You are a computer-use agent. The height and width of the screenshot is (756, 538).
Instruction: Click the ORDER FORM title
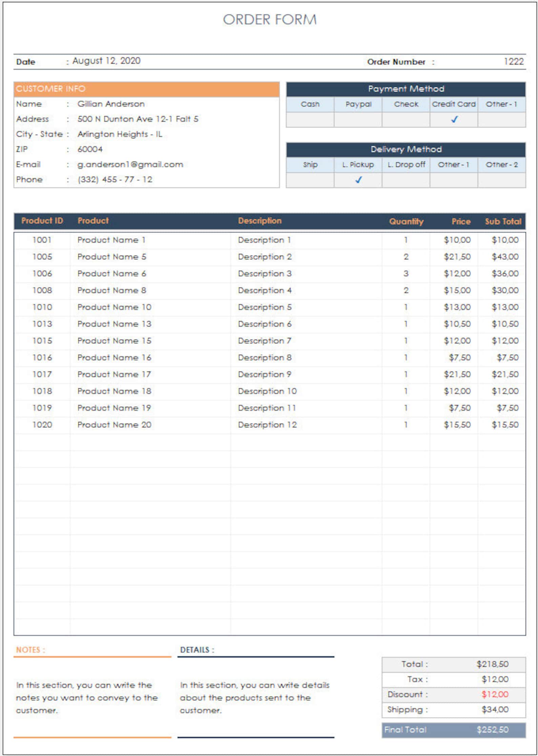[x=270, y=20]
